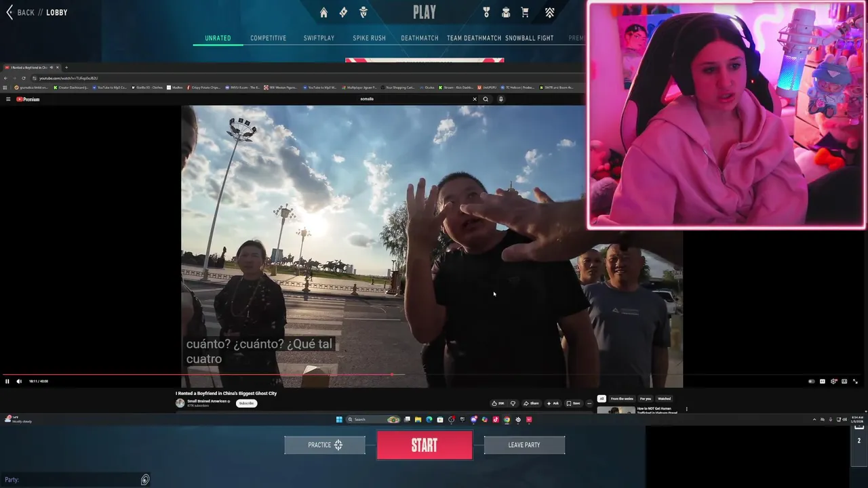Click the red START button
The image size is (868, 488).
pos(425,445)
